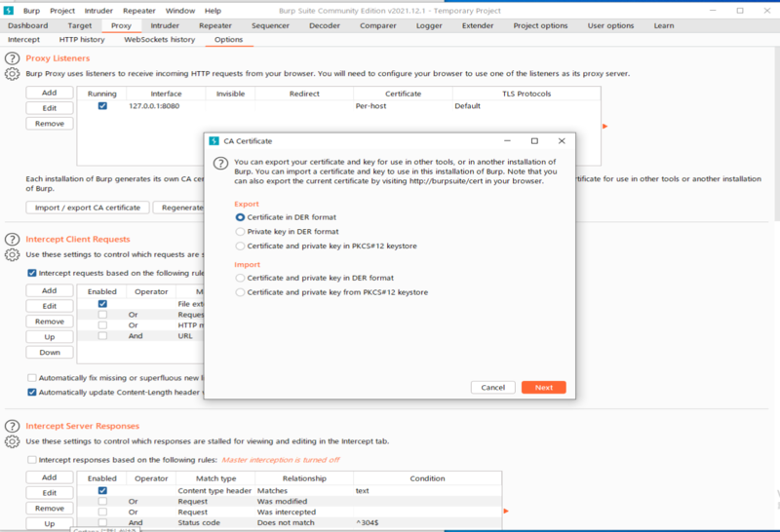Open the Project menu
This screenshot has width=780, height=532.
62,11
